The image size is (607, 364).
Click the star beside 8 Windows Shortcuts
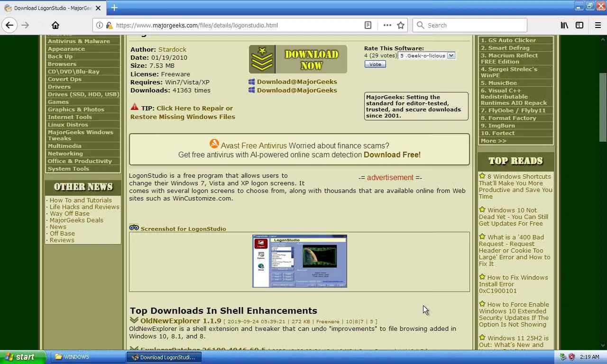482,176
